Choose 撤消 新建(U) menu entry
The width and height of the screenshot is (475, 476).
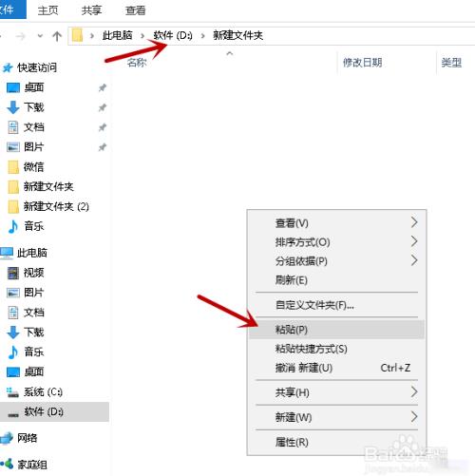336,368
